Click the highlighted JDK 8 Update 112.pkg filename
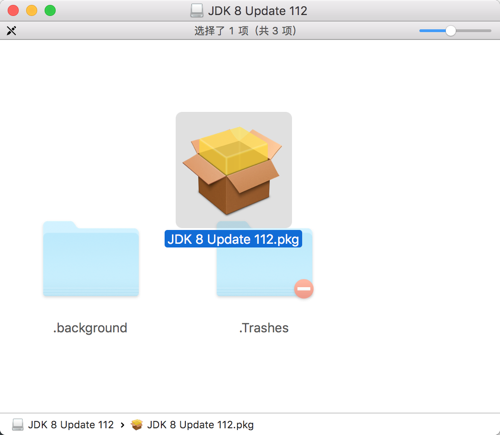The image size is (500, 435). click(233, 239)
